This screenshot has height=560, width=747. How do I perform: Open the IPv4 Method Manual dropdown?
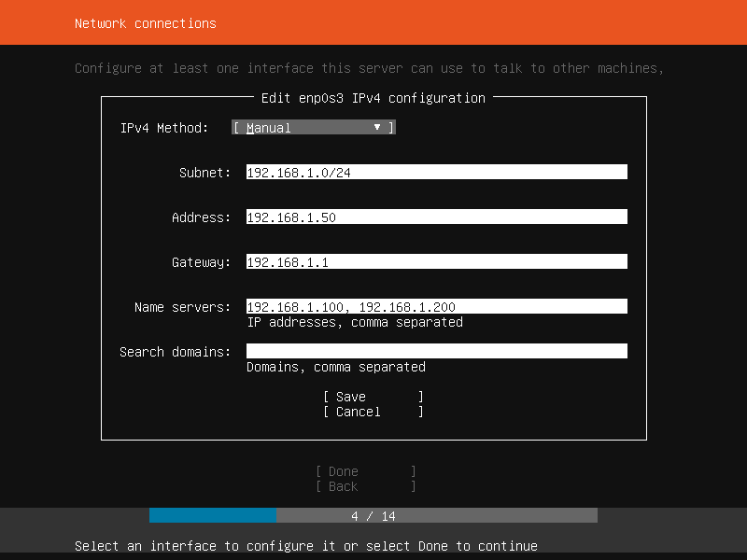tap(314, 128)
